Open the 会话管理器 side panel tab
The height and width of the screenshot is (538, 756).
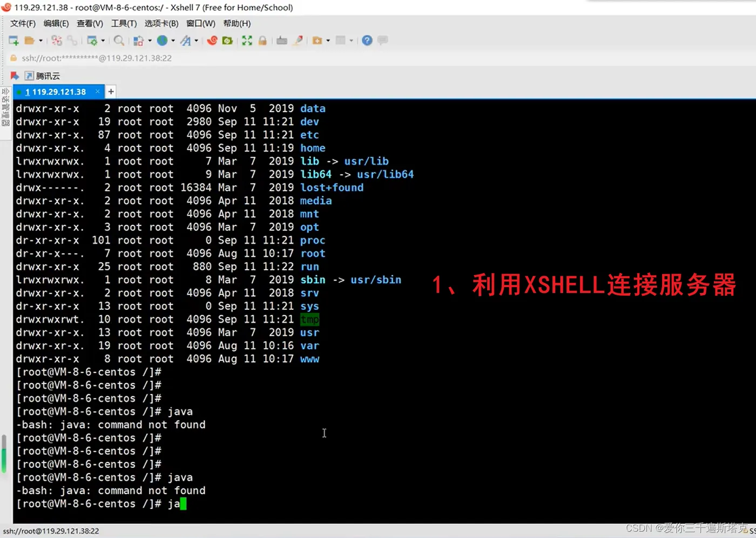(5, 107)
